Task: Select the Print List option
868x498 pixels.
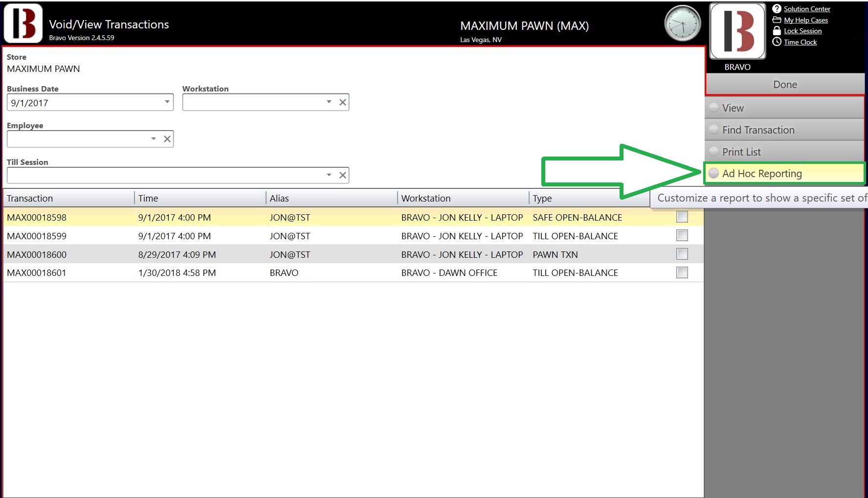Action: coord(784,152)
